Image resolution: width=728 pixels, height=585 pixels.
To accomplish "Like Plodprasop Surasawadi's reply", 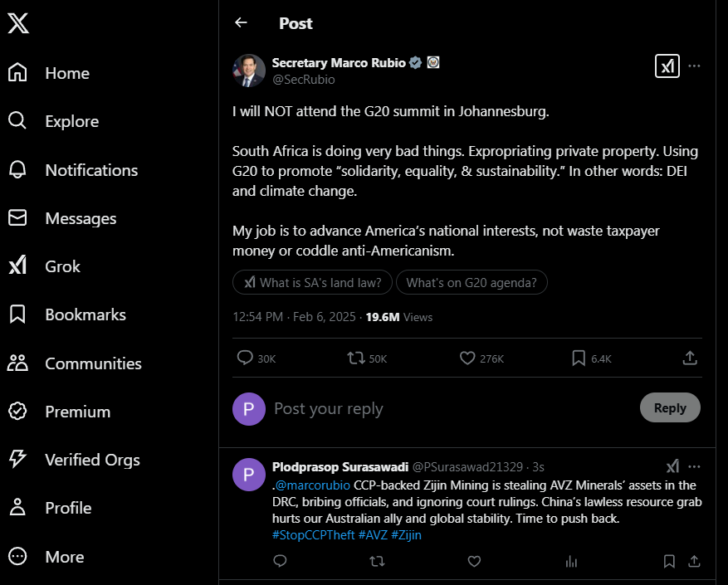I will point(474,561).
